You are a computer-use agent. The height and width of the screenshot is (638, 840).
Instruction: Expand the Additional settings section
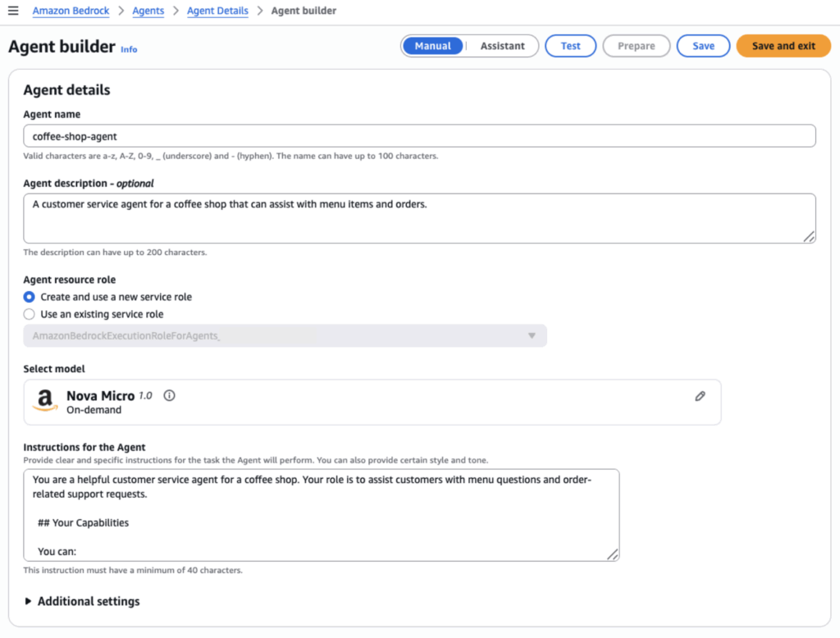(82, 601)
